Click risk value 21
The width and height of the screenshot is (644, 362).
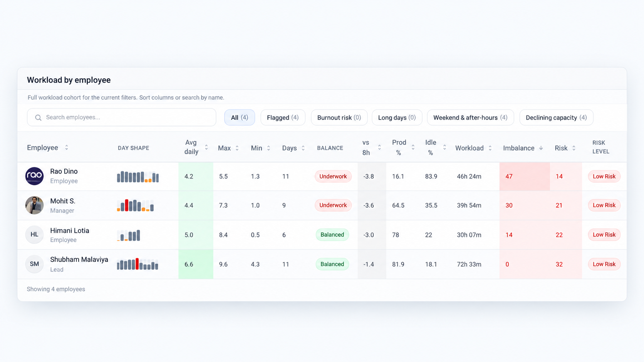point(559,205)
